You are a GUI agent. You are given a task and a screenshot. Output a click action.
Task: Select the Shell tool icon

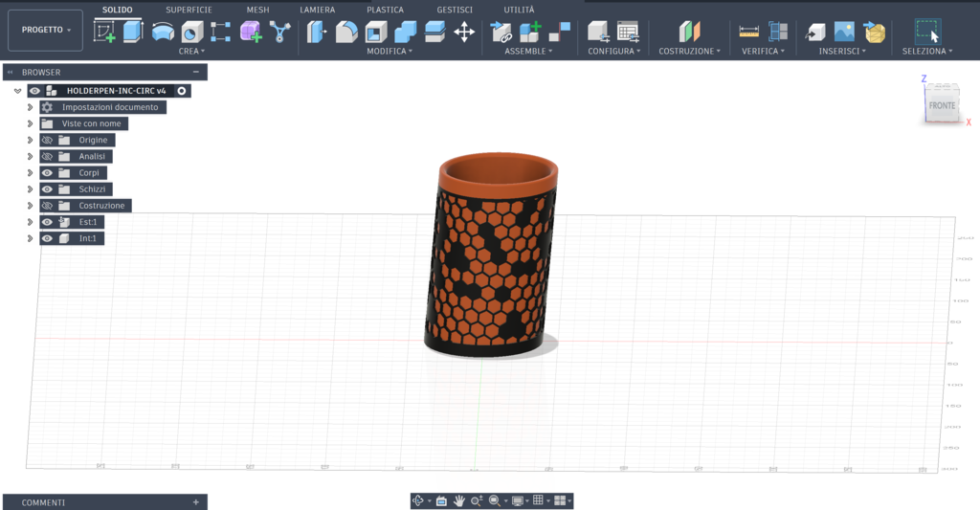click(x=375, y=32)
